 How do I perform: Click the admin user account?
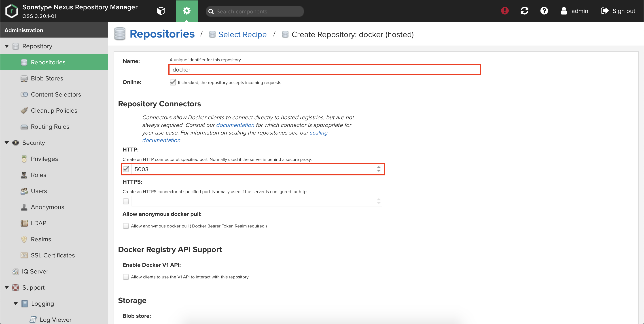point(574,11)
